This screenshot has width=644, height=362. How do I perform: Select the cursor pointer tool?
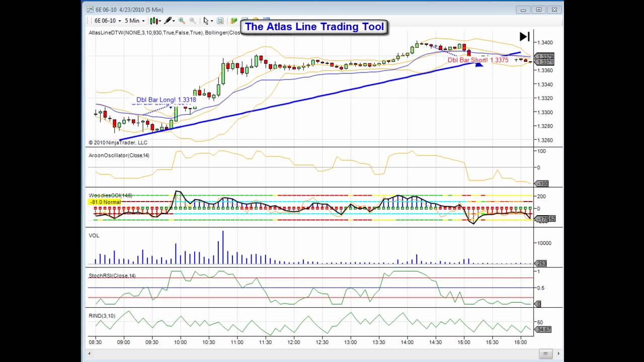coord(206,21)
